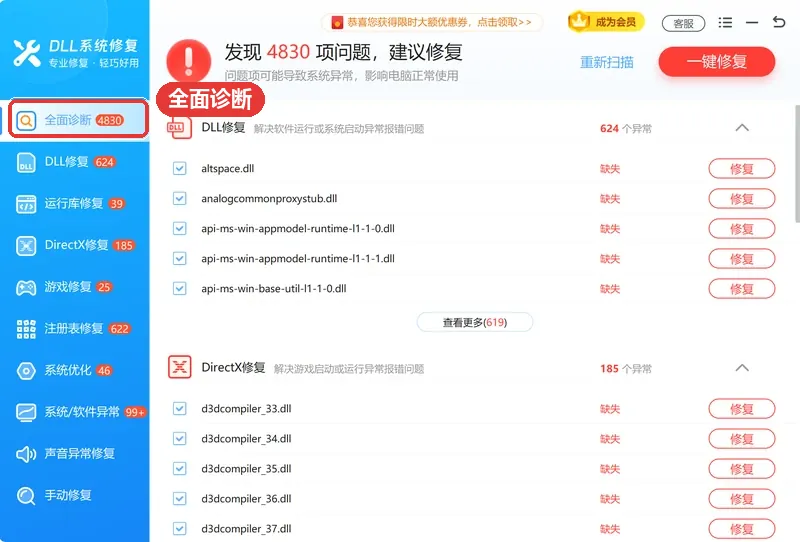Collapse the DLL修复 section chevron

(742, 128)
